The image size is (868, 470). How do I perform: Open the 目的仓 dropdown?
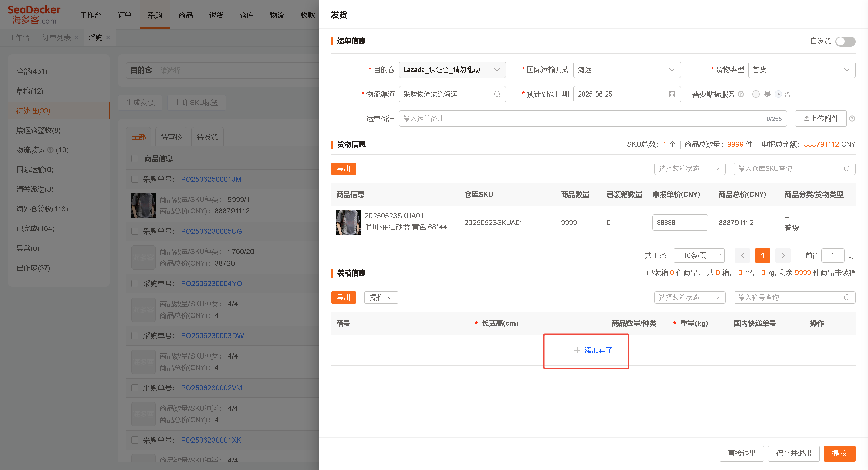coord(452,70)
